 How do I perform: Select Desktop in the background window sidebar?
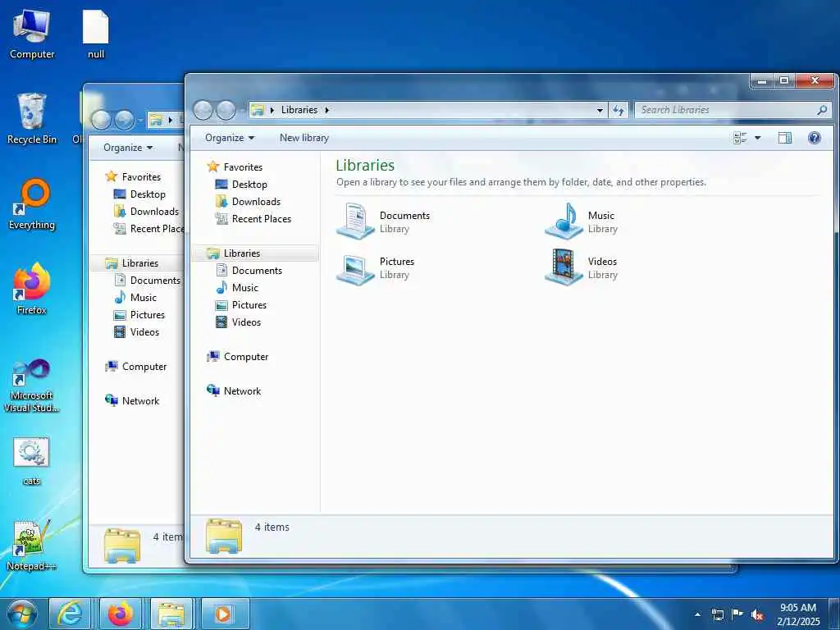[x=139, y=194]
